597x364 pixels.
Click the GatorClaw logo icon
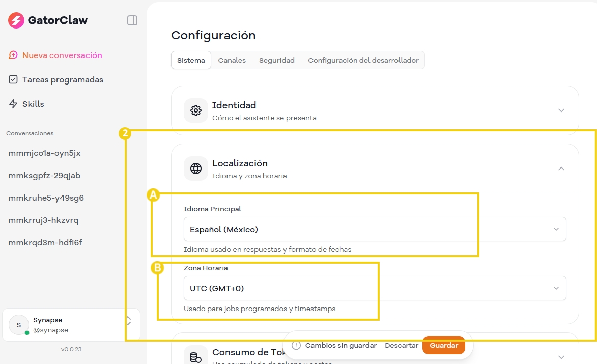(x=16, y=20)
